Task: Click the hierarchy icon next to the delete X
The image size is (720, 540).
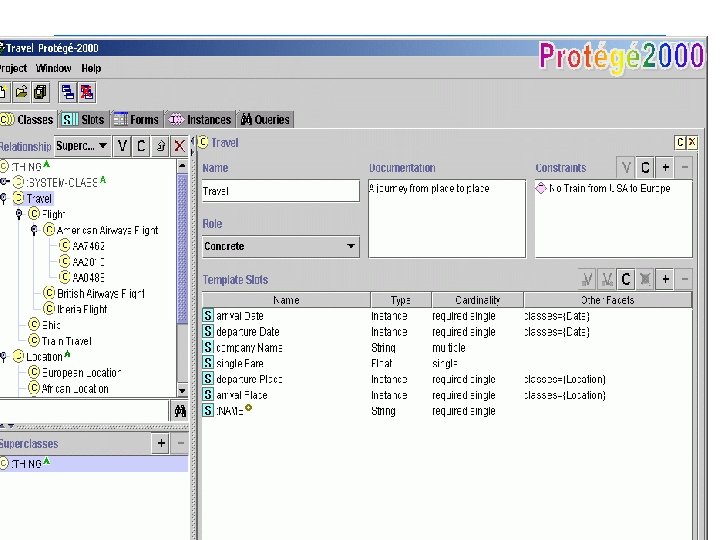Action: click(x=160, y=146)
